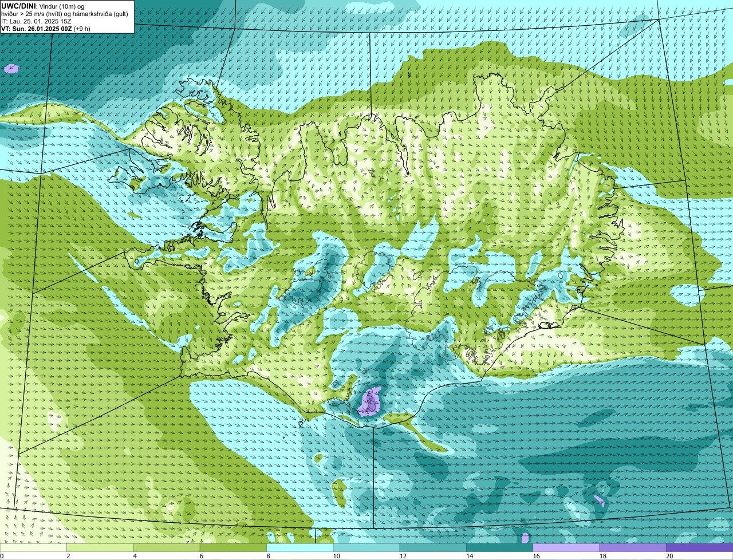Click the legend tick label '8'
This screenshot has width=733, height=560.
268,556
